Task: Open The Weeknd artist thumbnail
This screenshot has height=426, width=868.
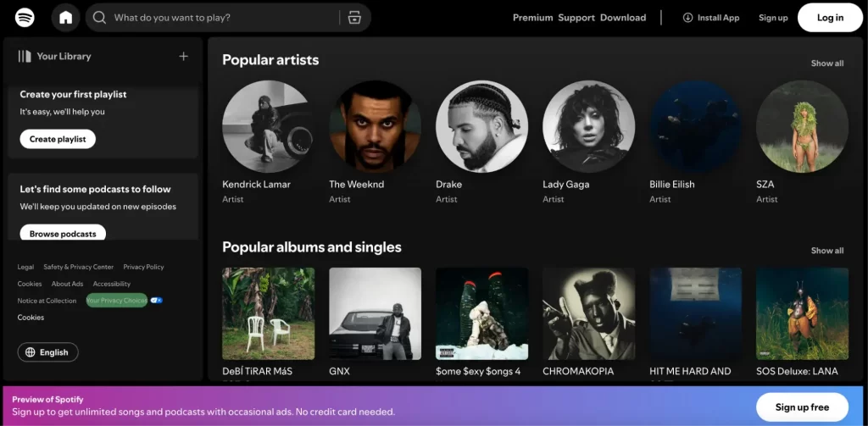Action: (x=375, y=126)
